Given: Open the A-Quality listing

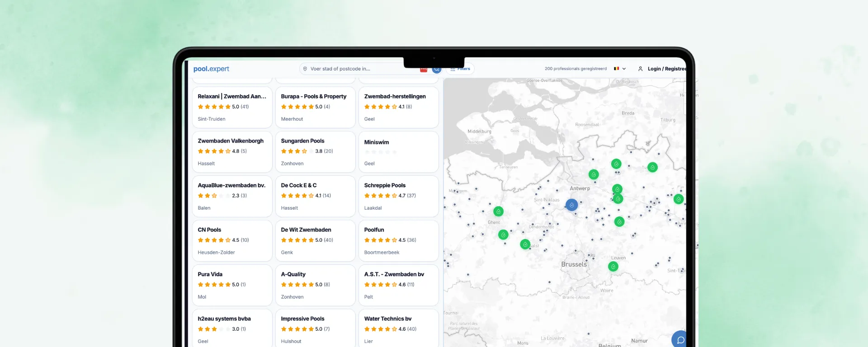Looking at the screenshot, I should (x=315, y=285).
